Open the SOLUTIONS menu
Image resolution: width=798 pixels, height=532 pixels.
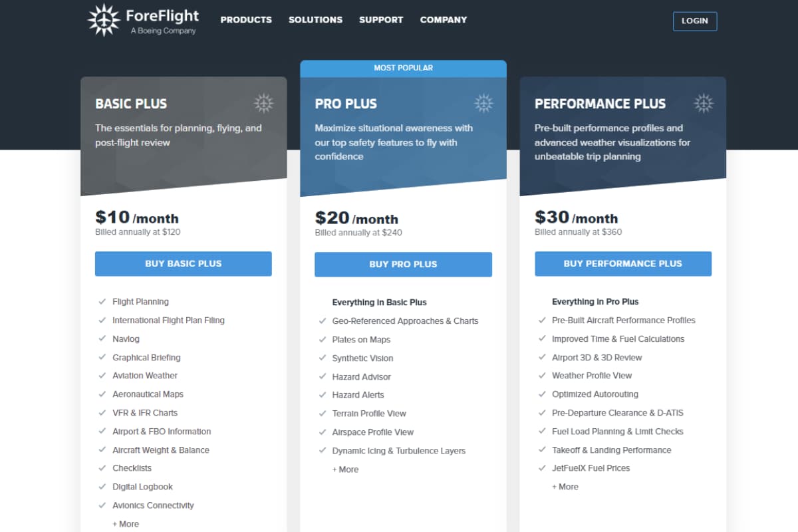coord(315,20)
